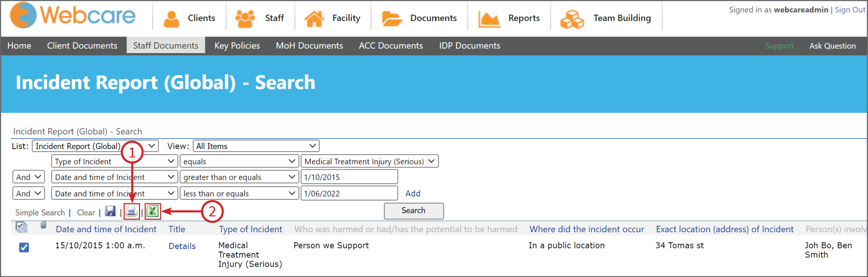
Task: Click the date field containing 1/10/2015
Action: click(349, 177)
